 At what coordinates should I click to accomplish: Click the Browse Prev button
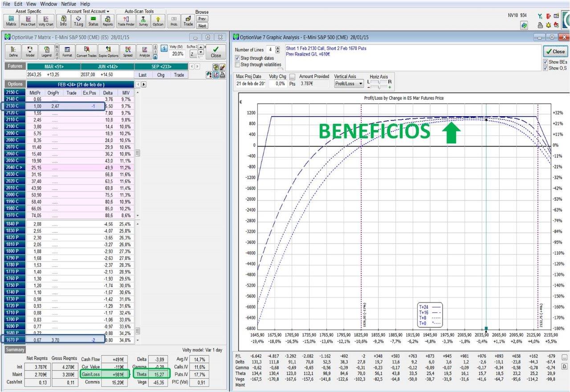[x=202, y=19]
